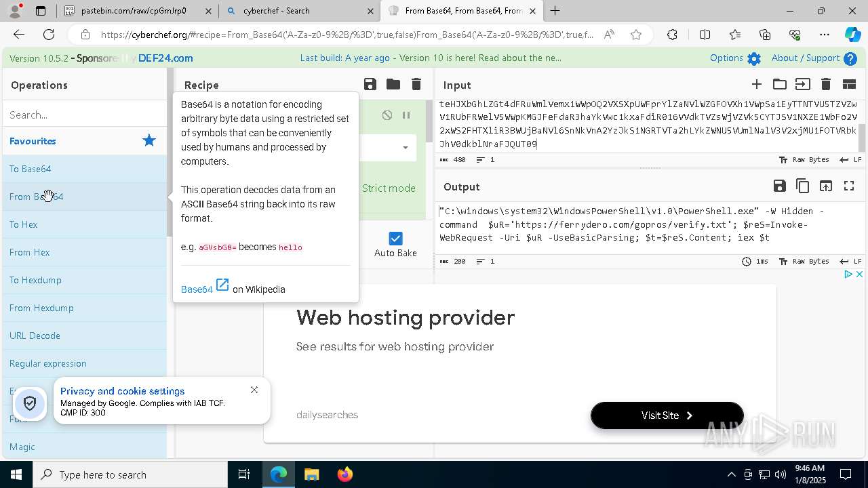Replace input with output
This screenshot has width=868, height=488.
(825, 186)
